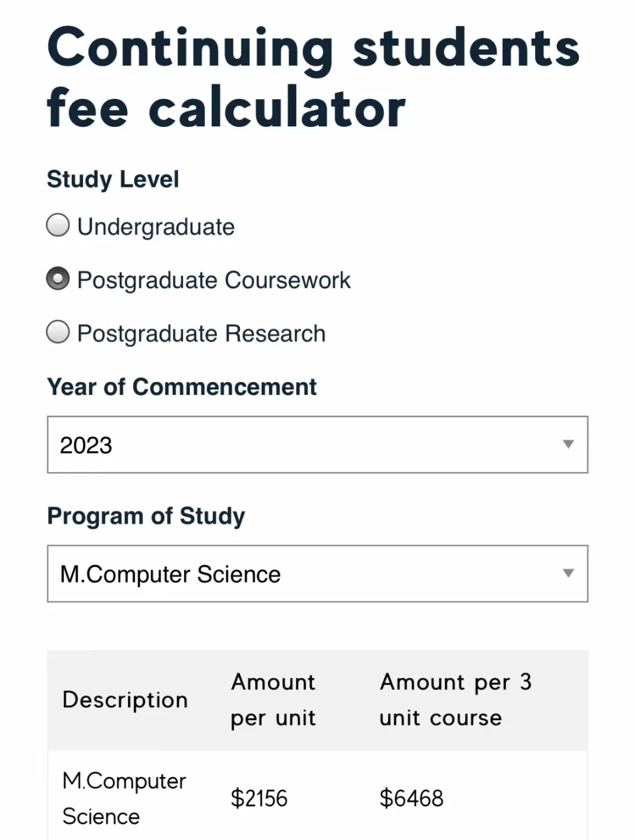Viewport: 635px width, 840px height.
Task: Select the Postgraduate Research radio button
Action: pyautogui.click(x=58, y=332)
